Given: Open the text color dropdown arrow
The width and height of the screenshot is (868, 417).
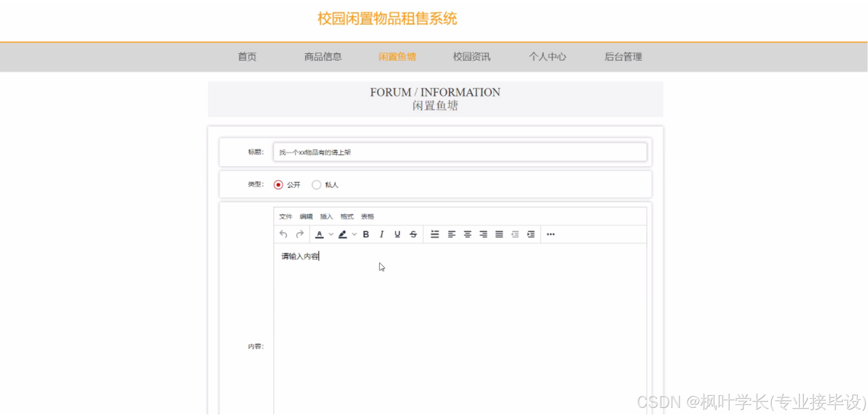Looking at the screenshot, I should coord(331,234).
